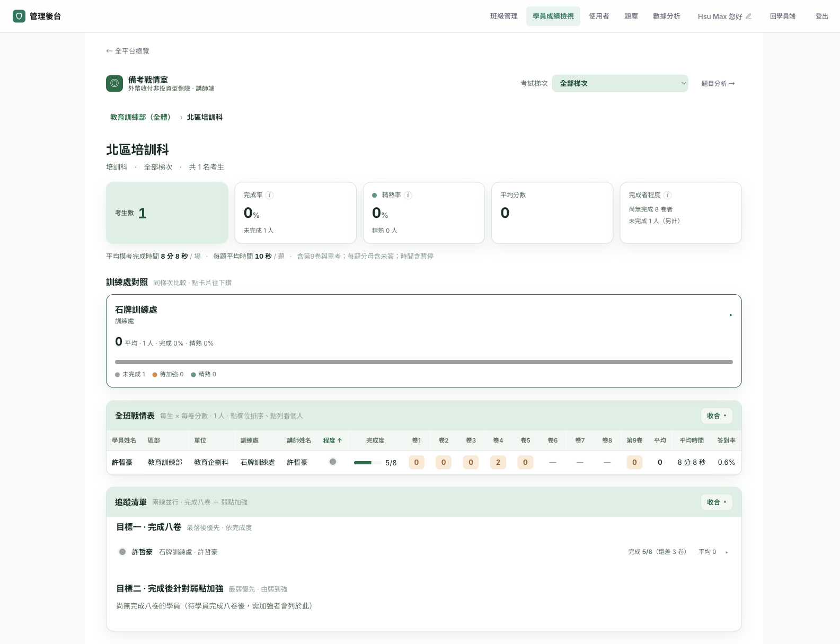This screenshot has width=840, height=644.
Task: Open the 完成率 info icon
Action: click(269, 195)
